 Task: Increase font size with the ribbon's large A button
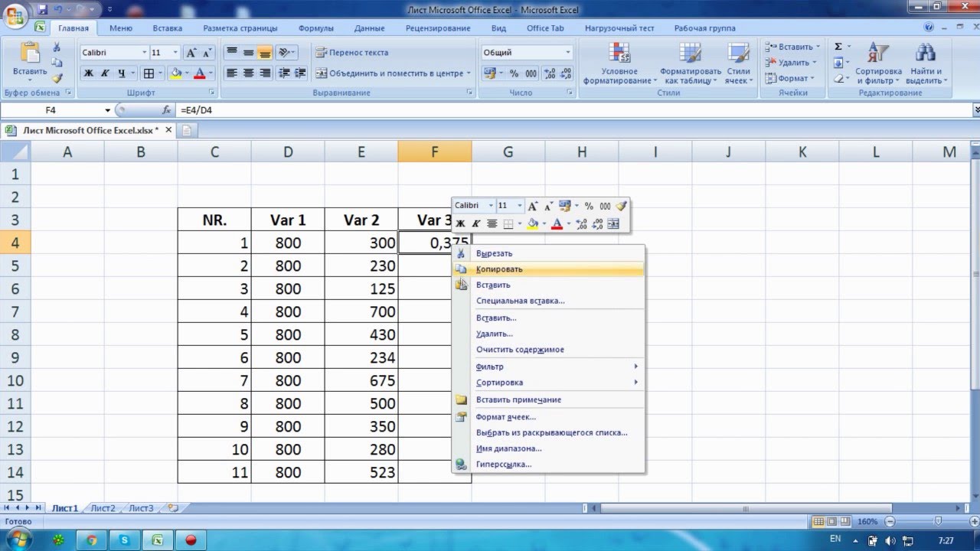pos(191,53)
